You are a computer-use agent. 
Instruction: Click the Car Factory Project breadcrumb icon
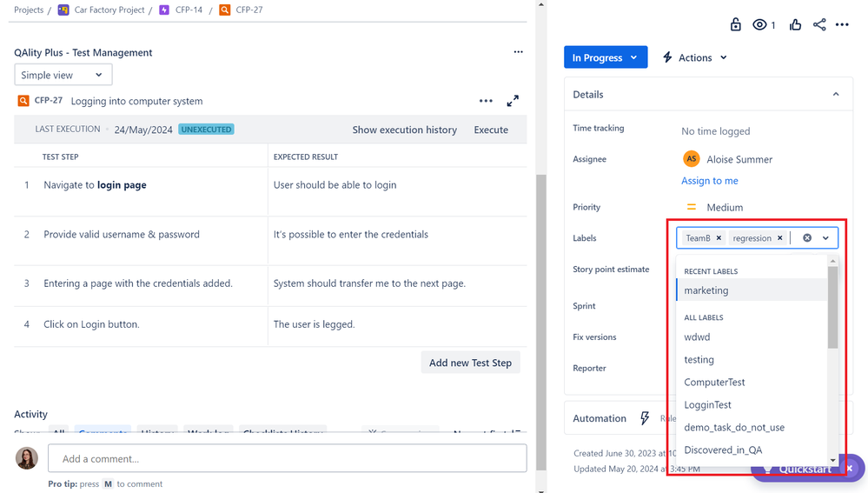coord(63,10)
